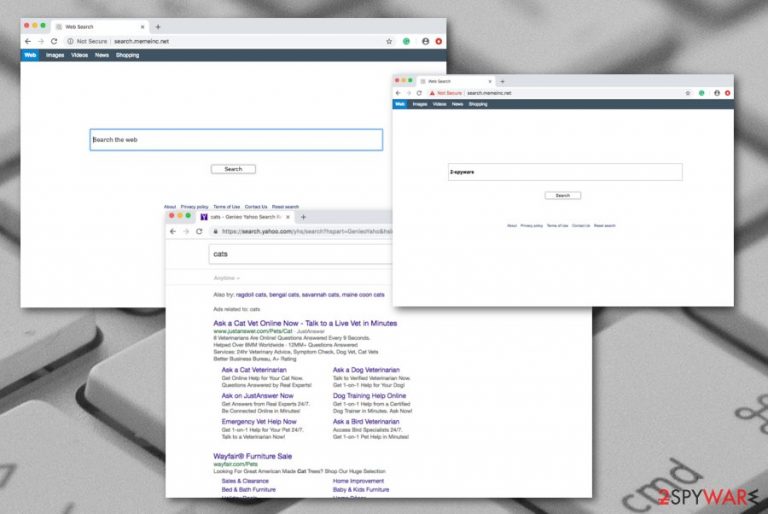Open the 'Ask a Bird Veterinarian' link

[366, 422]
